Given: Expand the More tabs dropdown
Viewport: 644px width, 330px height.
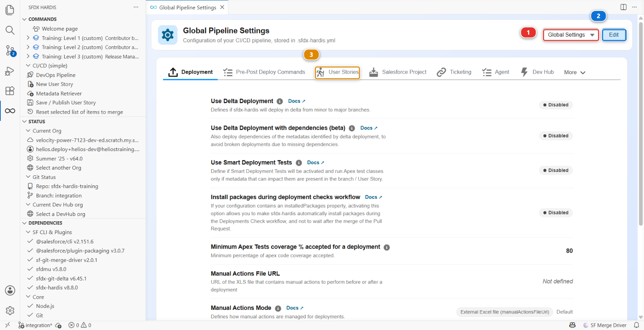Looking at the screenshot, I should point(575,73).
